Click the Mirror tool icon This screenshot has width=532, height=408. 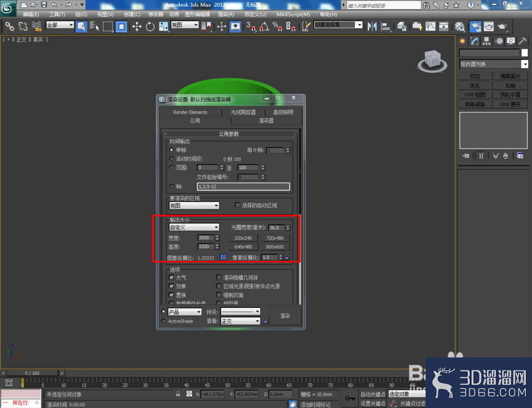coord(372,27)
